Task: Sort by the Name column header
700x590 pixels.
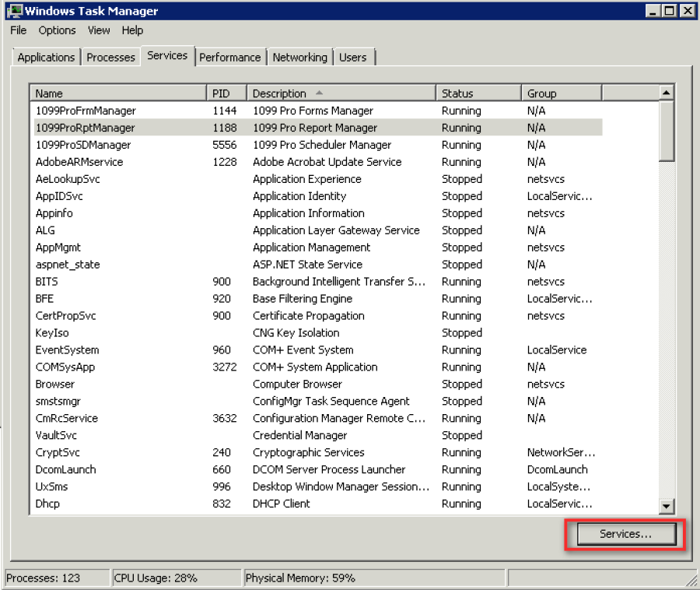Action: 118,93
